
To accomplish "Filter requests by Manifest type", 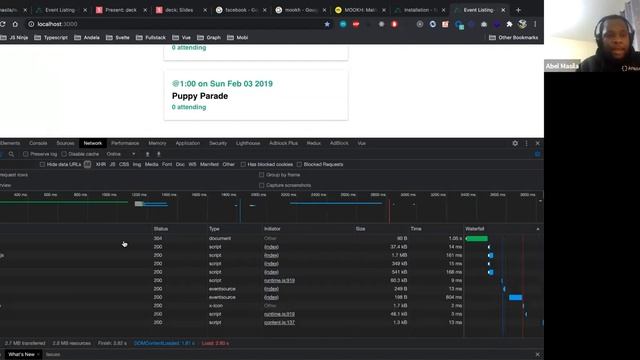I will pyautogui.click(x=209, y=164).
